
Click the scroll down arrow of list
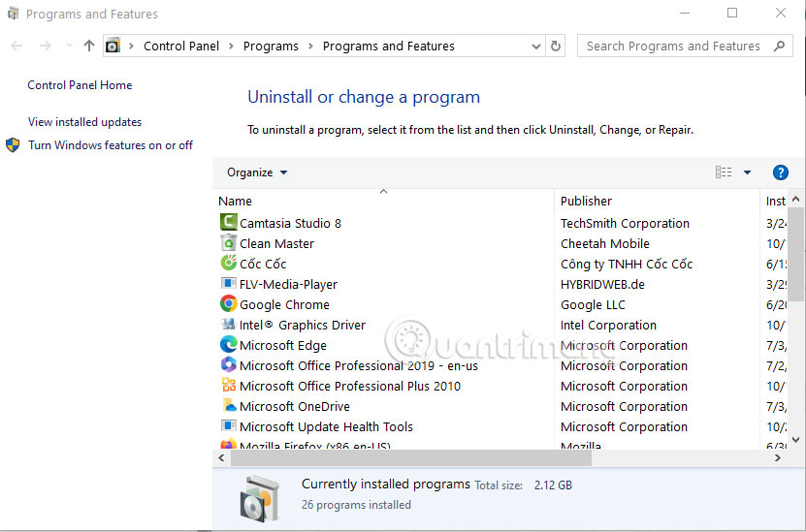point(795,440)
